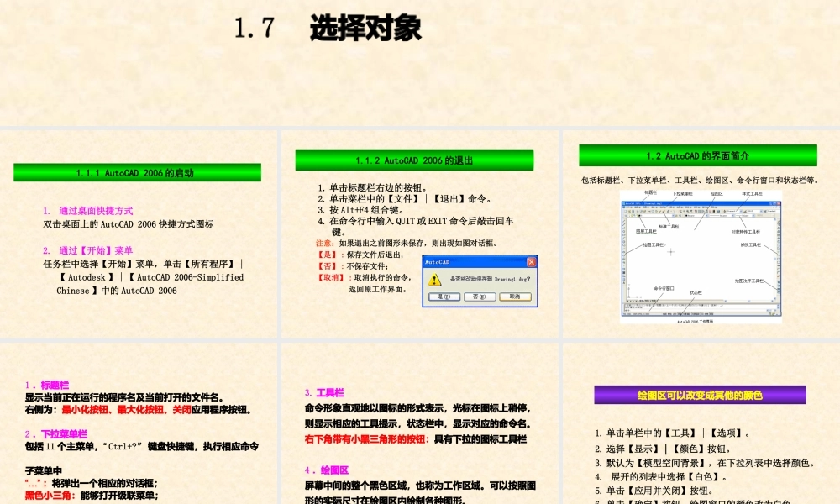Screen dimensions: 840x504
Task: Click the 图层工具栏 label in the diagram
Action: (646, 231)
